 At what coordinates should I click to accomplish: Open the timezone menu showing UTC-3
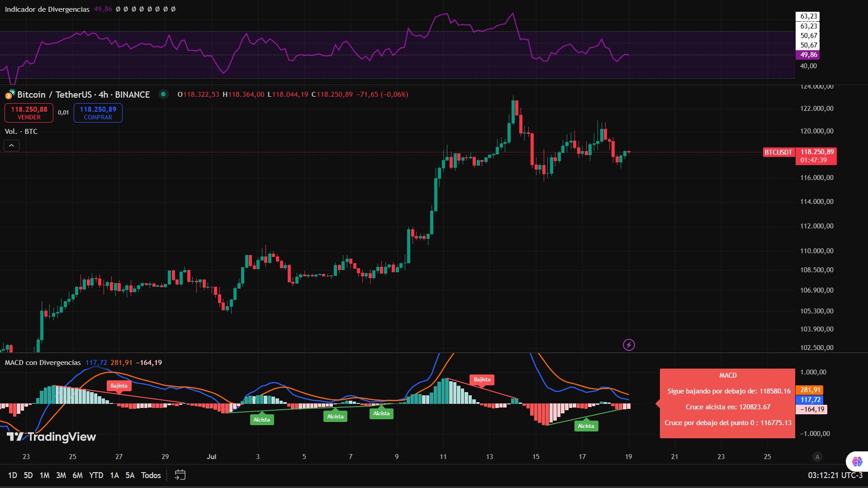coord(835,475)
